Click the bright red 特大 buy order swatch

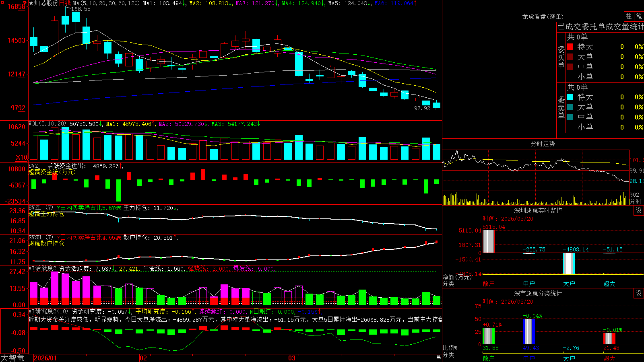[x=570, y=47]
